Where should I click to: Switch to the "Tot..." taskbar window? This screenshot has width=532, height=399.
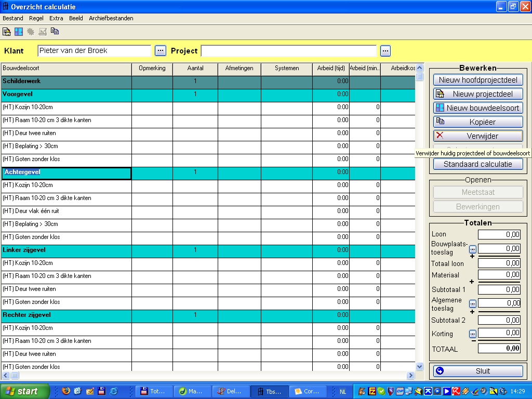tap(154, 391)
